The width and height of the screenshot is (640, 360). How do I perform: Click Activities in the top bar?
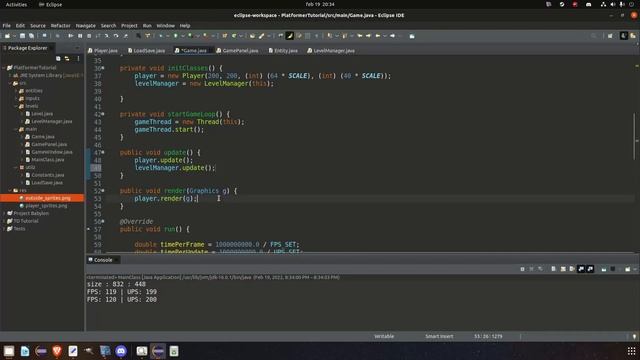[16, 4]
